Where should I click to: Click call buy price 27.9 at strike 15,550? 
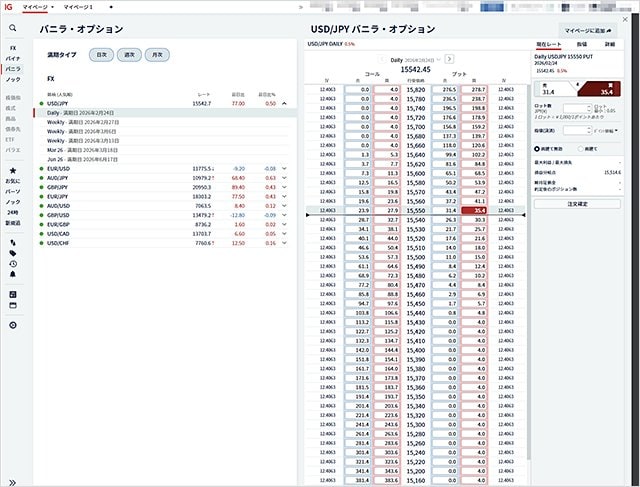[x=387, y=211]
